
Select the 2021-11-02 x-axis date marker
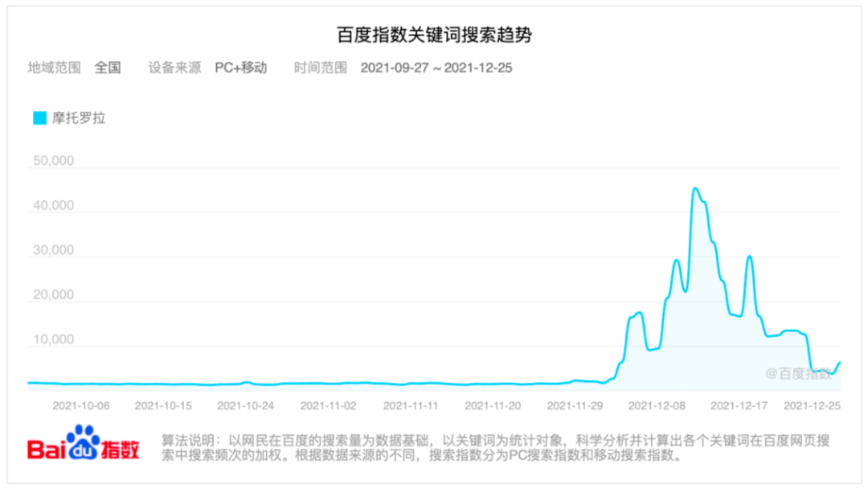328,406
